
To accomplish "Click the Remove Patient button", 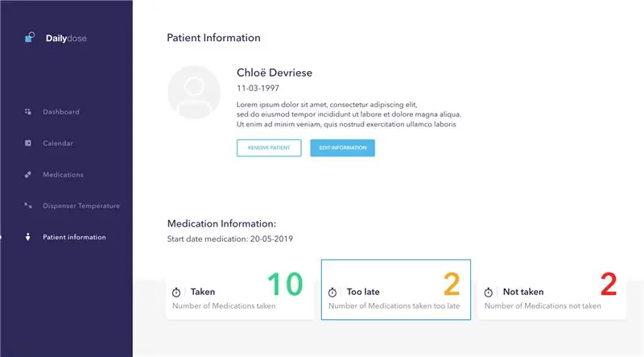I will 269,147.
